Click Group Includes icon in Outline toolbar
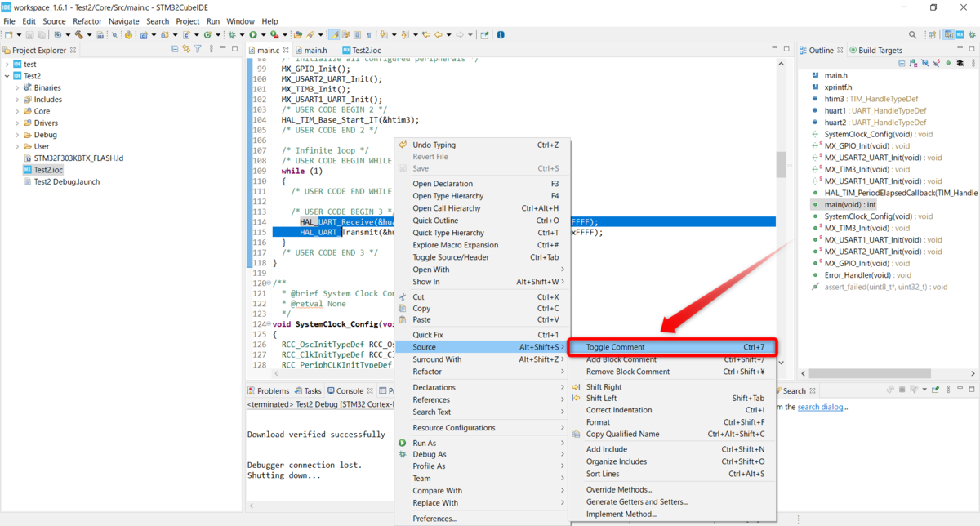Image resolution: width=980 pixels, height=526 pixels. (x=960, y=63)
